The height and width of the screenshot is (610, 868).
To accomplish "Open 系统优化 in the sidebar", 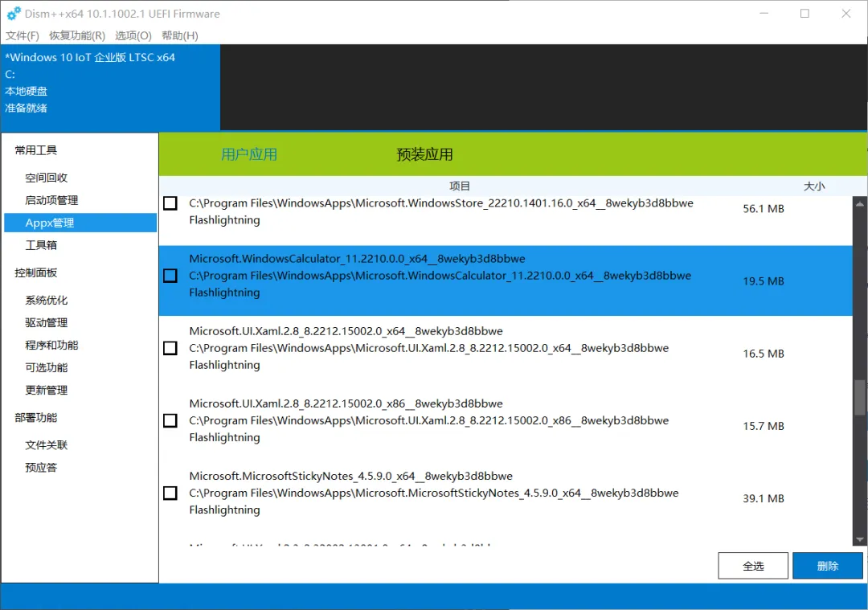I will (x=47, y=300).
